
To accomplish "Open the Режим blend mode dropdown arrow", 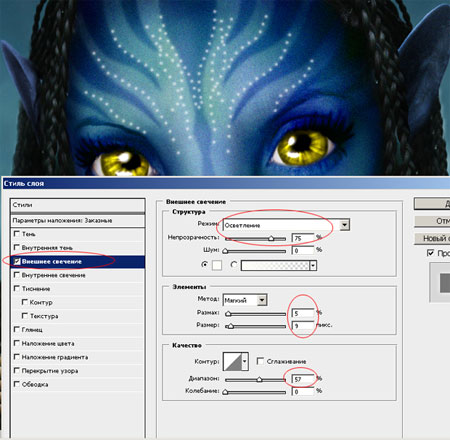I will [345, 225].
